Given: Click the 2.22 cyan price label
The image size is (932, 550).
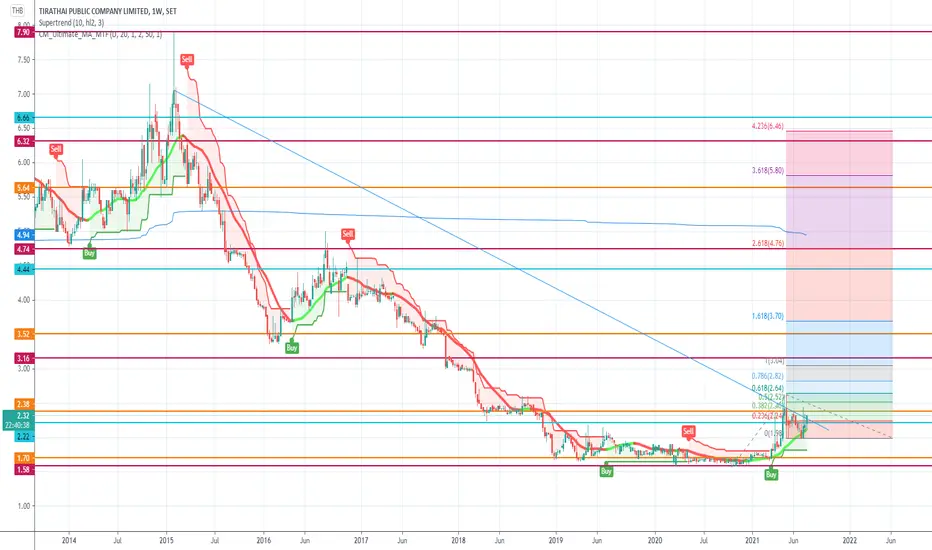Looking at the screenshot, I should pyautogui.click(x=24, y=437).
